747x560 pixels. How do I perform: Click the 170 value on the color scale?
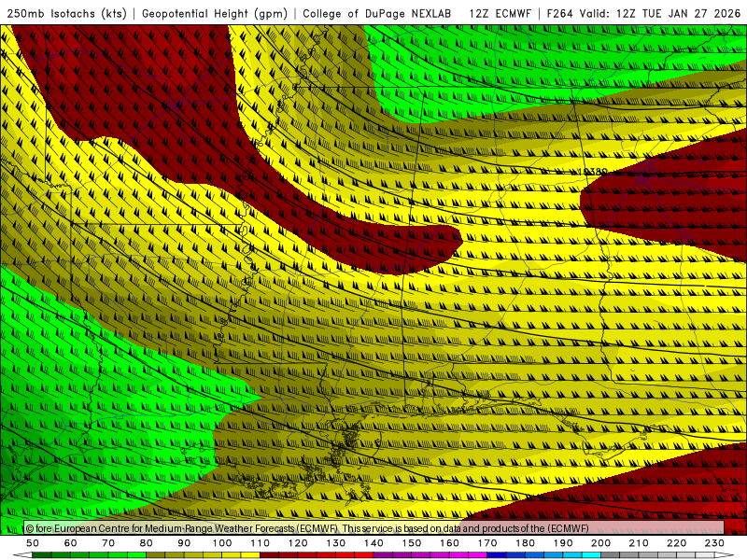point(486,543)
